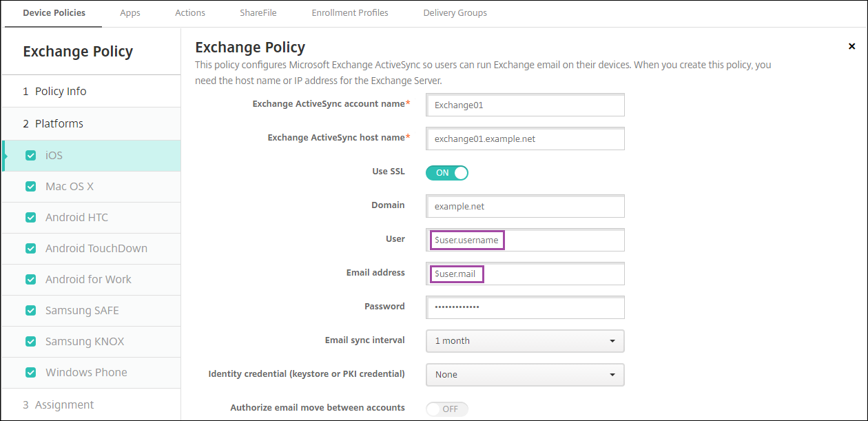Image resolution: width=868 pixels, height=421 pixels.
Task: Open the Email sync interval dropdown
Action: pyautogui.click(x=525, y=341)
